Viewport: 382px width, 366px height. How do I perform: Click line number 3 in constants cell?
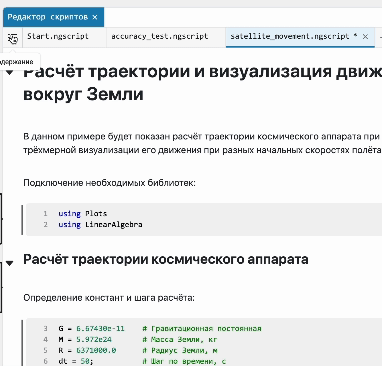point(45,329)
